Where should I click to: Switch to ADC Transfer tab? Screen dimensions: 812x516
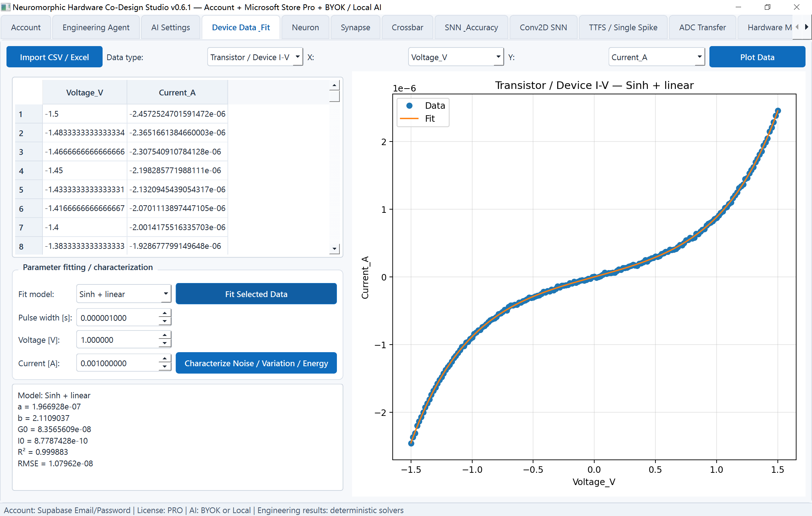[702, 28]
